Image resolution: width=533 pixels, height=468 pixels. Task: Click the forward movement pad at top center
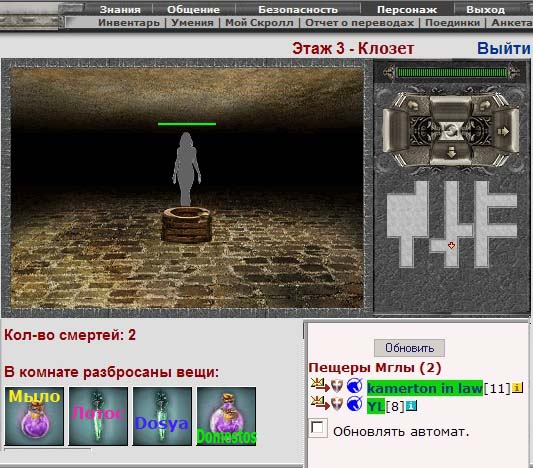[451, 107]
